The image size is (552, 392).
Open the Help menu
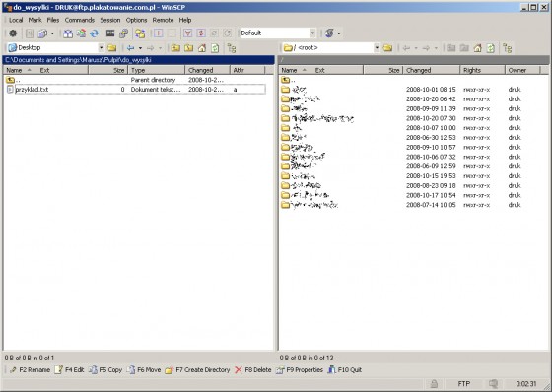(x=185, y=20)
